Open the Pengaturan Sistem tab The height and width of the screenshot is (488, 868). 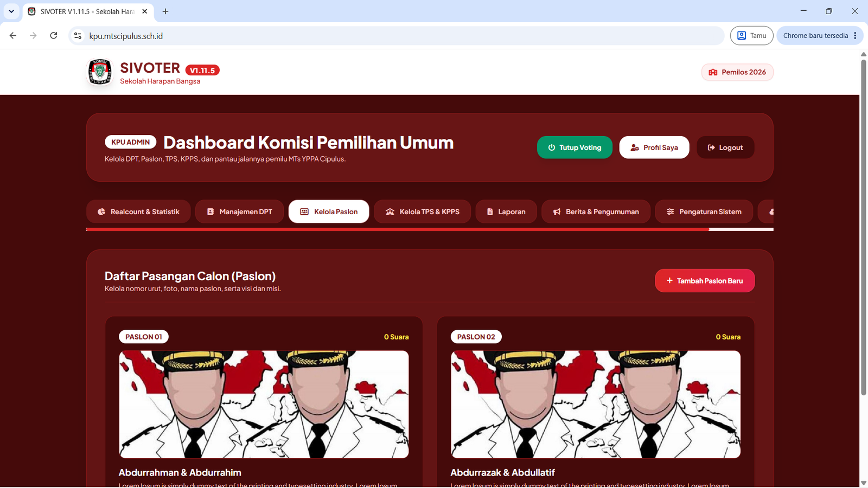click(x=704, y=211)
